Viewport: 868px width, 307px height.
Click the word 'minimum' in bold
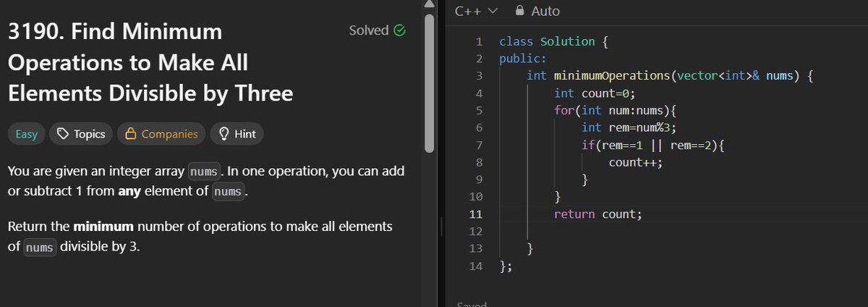point(103,227)
